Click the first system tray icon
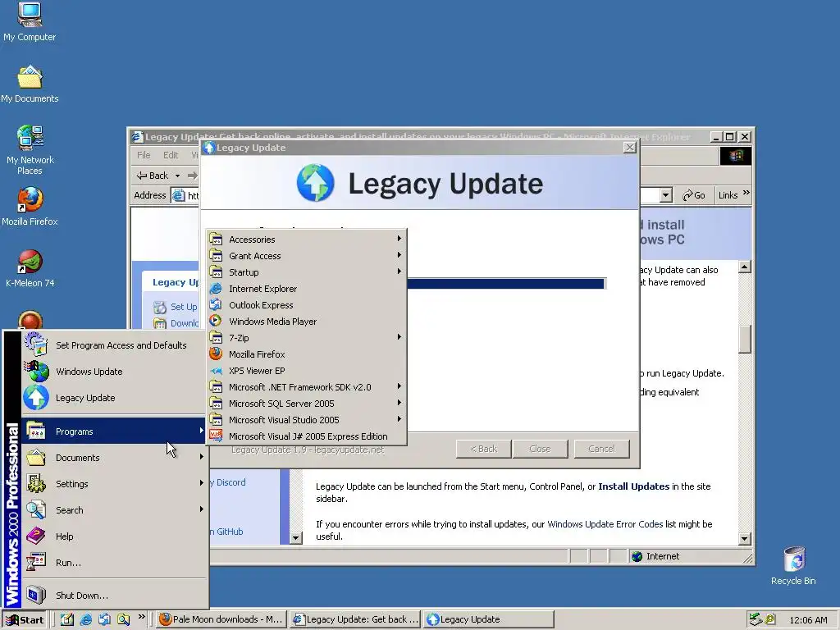The image size is (840, 630). coord(755,619)
